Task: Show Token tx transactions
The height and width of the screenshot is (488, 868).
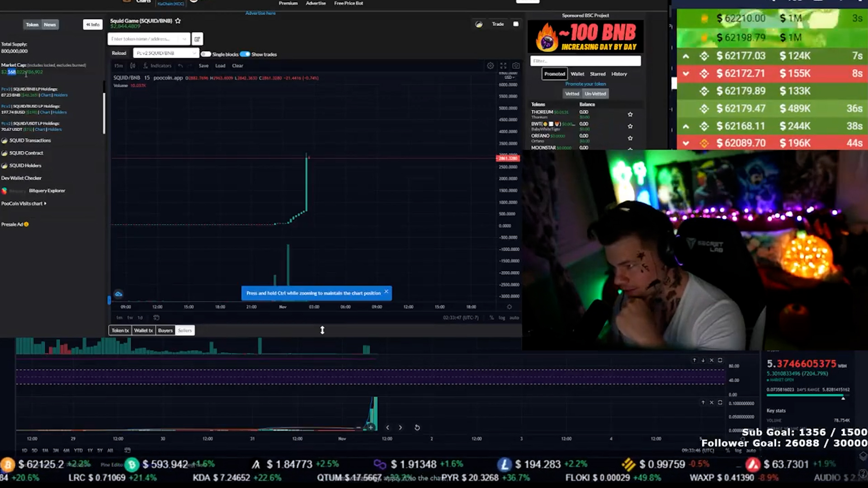Action: 120,330
